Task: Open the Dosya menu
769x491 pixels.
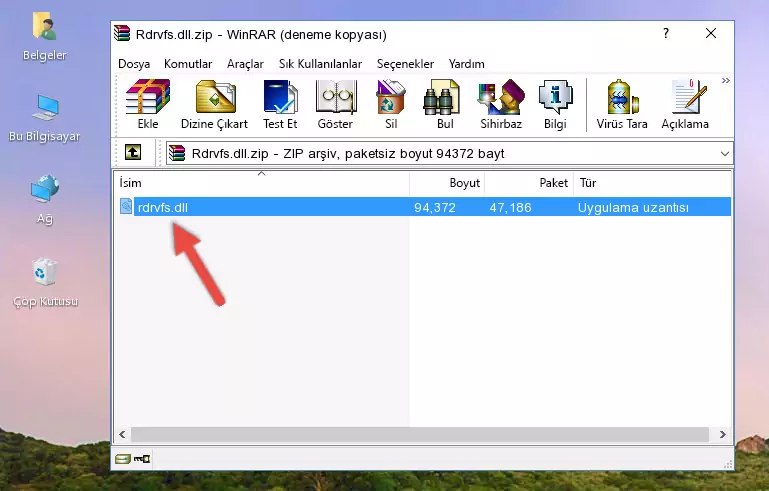Action: click(x=134, y=64)
